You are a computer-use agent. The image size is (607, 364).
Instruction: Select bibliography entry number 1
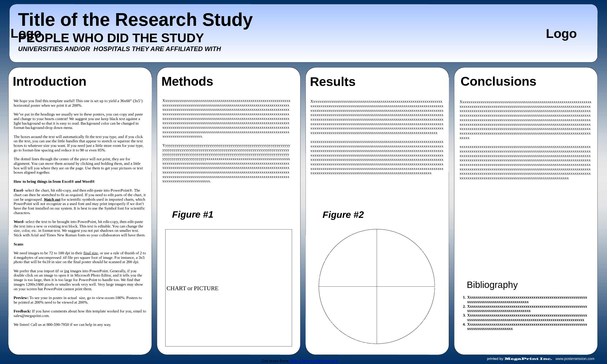click(x=525, y=300)
